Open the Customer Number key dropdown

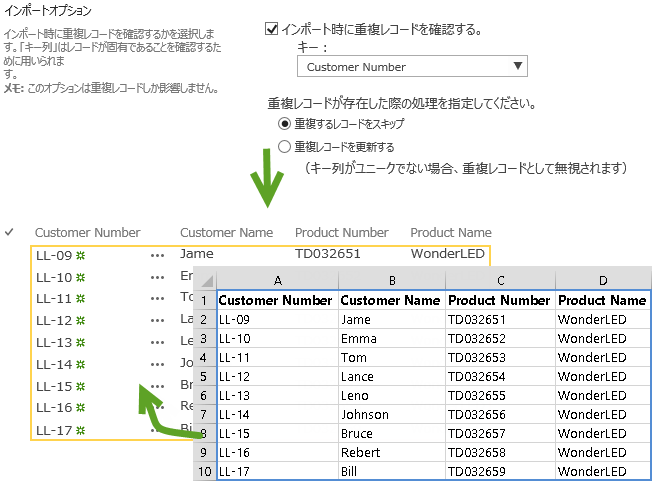[x=412, y=66]
